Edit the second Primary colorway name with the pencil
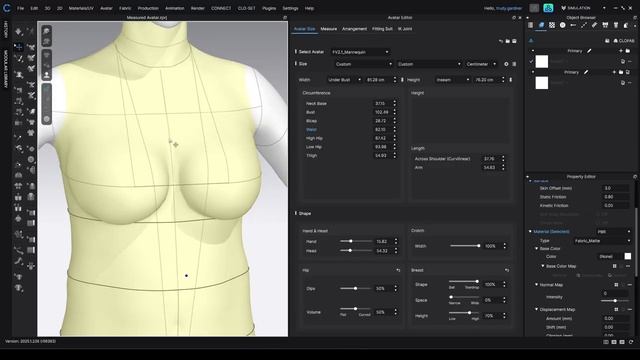The image size is (640, 360). (586, 72)
